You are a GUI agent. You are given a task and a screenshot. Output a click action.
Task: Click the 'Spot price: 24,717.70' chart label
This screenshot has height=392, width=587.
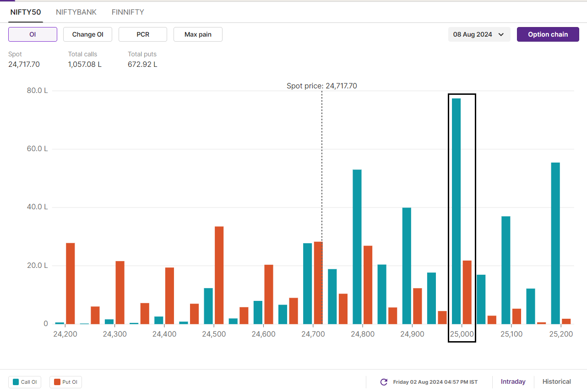[x=322, y=86]
